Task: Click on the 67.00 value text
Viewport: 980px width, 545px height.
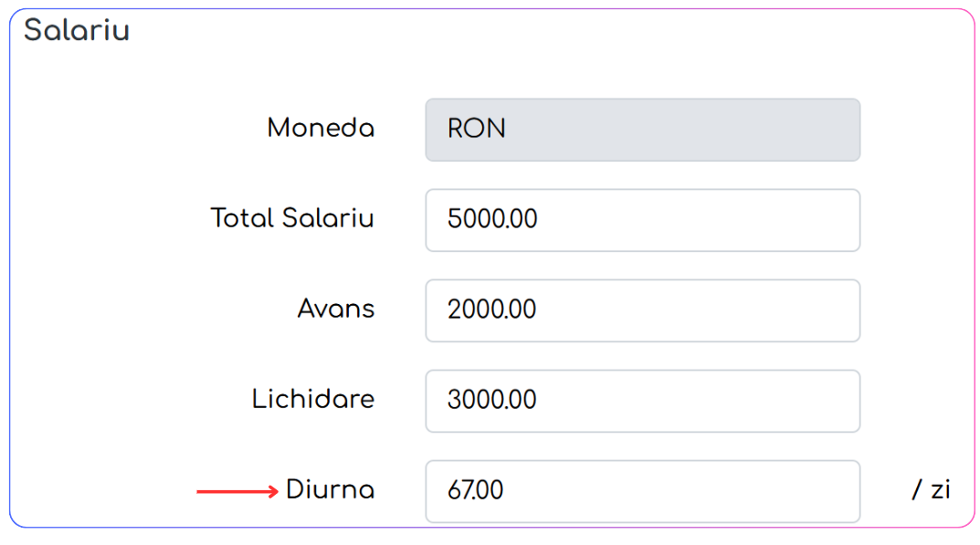Action: (x=475, y=490)
